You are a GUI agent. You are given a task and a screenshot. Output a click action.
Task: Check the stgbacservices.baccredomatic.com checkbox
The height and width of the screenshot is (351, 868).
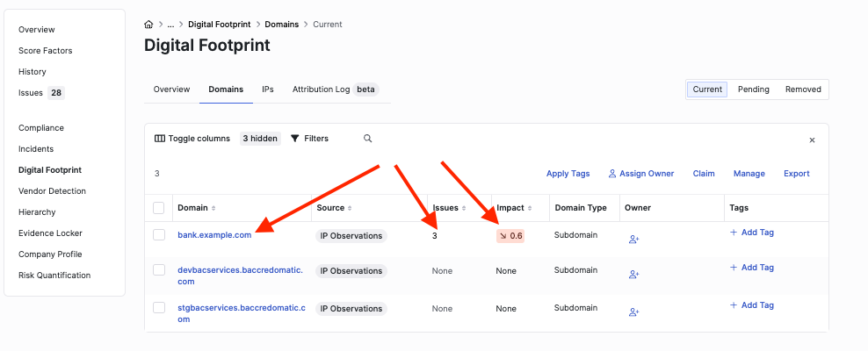pyautogui.click(x=159, y=307)
